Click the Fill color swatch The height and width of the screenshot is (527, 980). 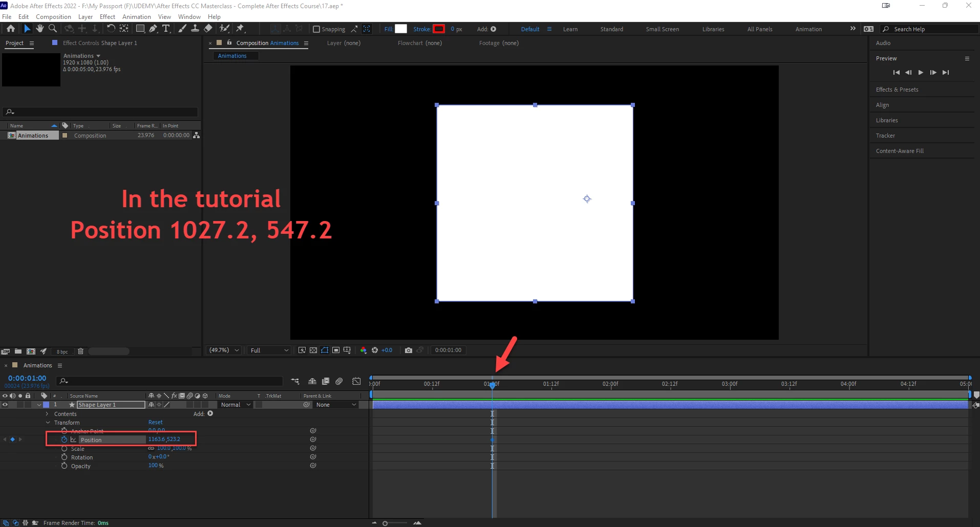(x=401, y=29)
